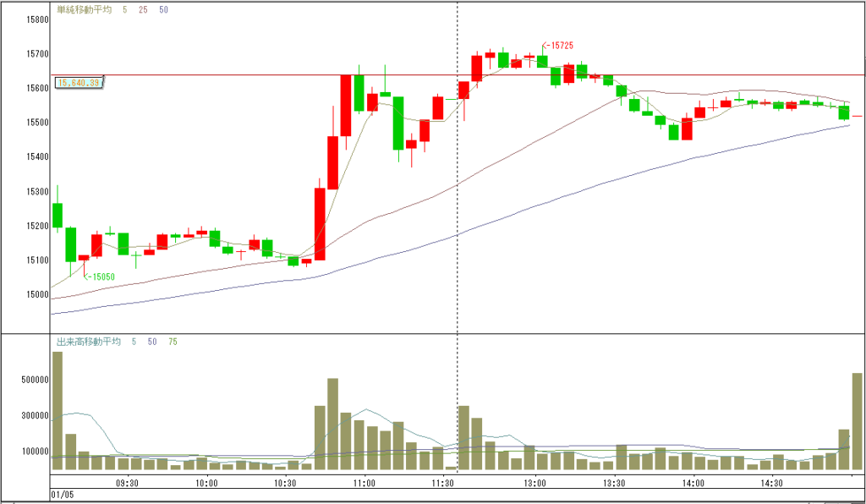Select the 50-period value beside 単純移動平均
The height and width of the screenshot is (504, 866).
(163, 10)
